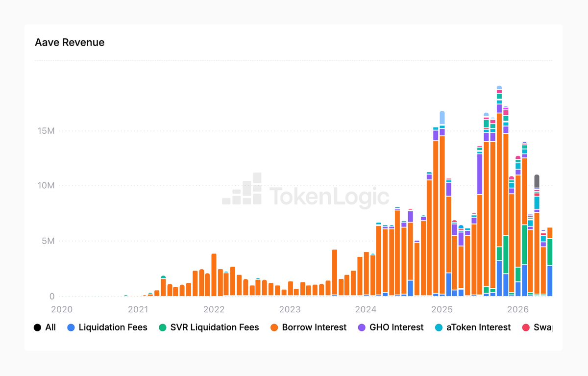Click the 0 y-axis label
This screenshot has height=376, width=588.
(x=52, y=297)
